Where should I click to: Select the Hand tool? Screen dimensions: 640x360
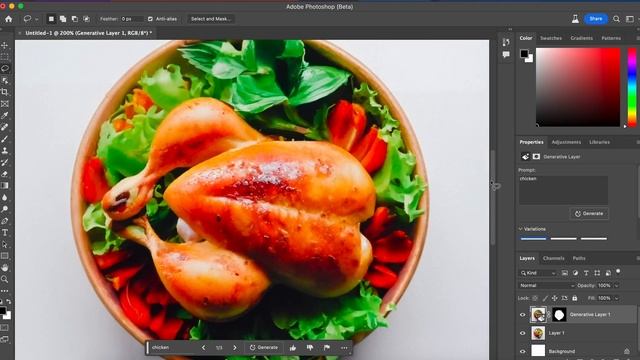(x=5, y=268)
